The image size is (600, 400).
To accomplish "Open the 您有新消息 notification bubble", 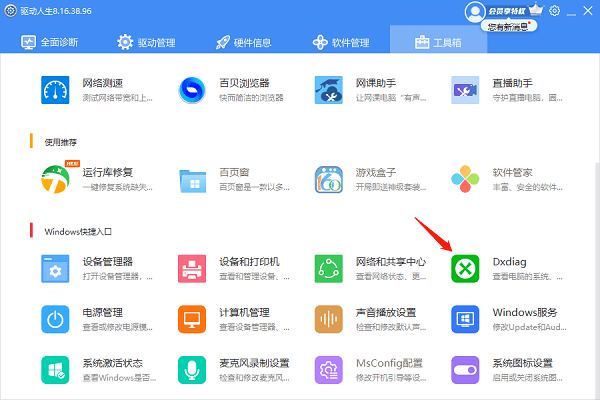I will (x=509, y=26).
